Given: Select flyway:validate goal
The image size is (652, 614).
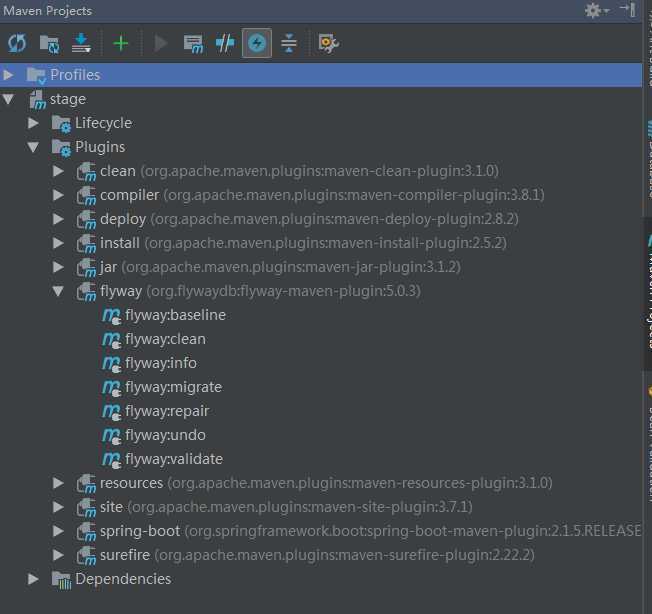Looking at the screenshot, I should pyautogui.click(x=174, y=459).
